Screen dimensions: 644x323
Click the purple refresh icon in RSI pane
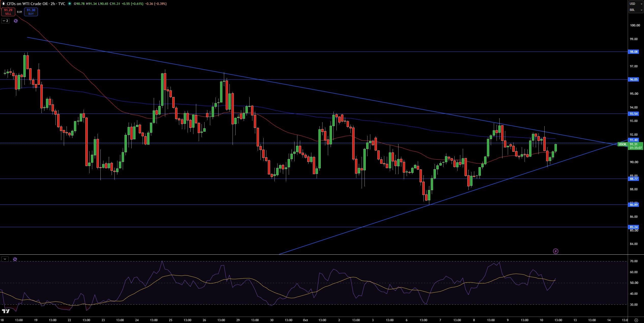point(15,259)
